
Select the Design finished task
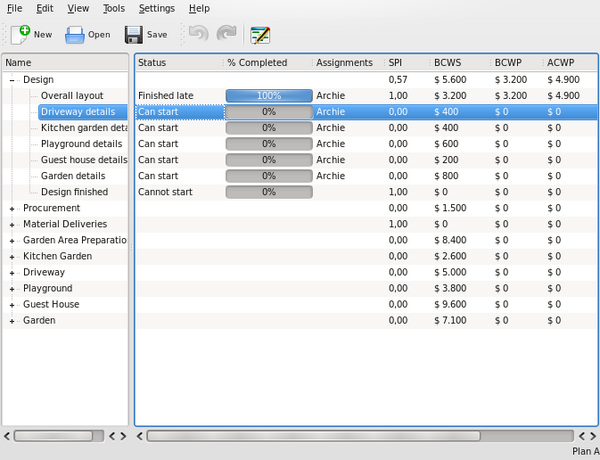tap(74, 192)
